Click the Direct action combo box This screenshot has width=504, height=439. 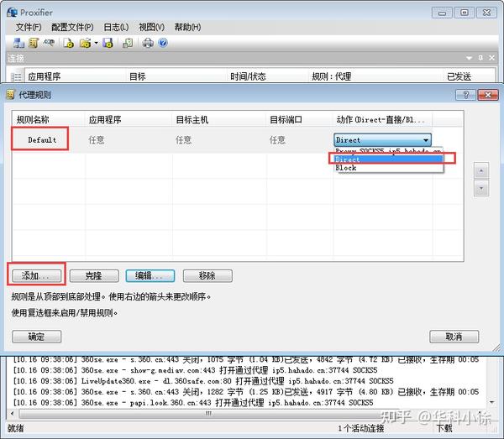pos(382,140)
